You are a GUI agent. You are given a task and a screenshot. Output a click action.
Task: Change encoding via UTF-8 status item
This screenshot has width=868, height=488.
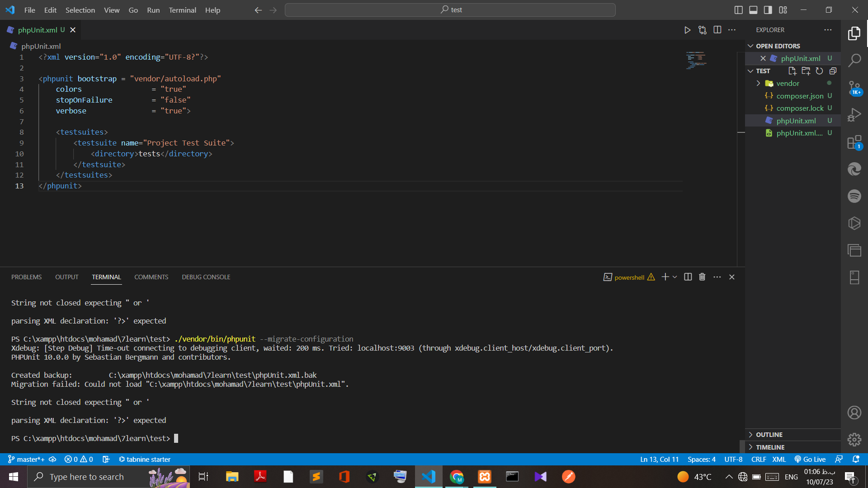733,459
